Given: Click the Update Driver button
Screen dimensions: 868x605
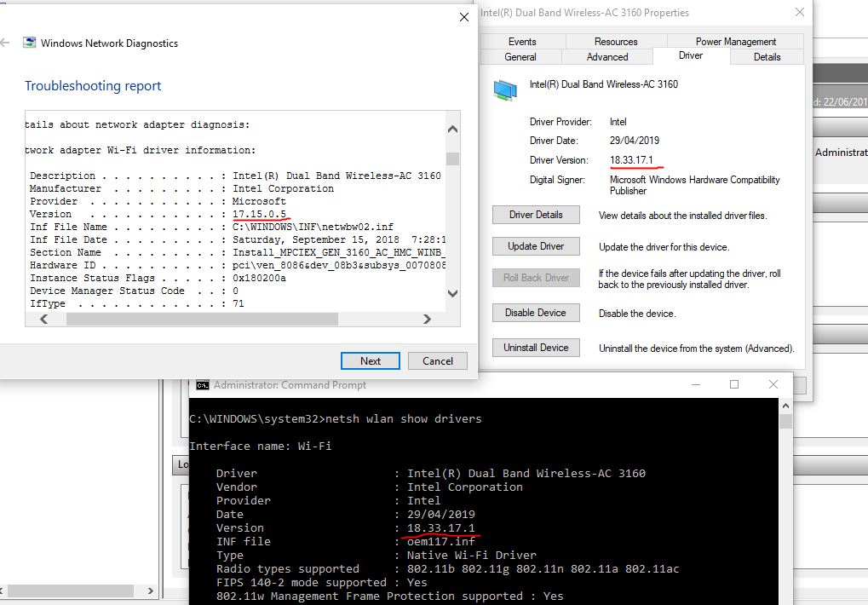Looking at the screenshot, I should 536,246.
